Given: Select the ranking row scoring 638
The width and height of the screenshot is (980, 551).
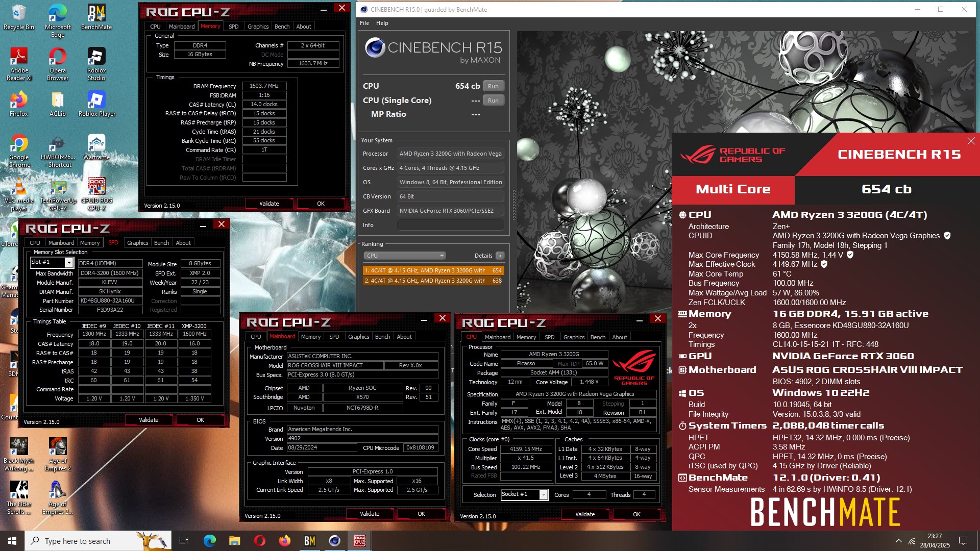Looking at the screenshot, I should tap(433, 281).
